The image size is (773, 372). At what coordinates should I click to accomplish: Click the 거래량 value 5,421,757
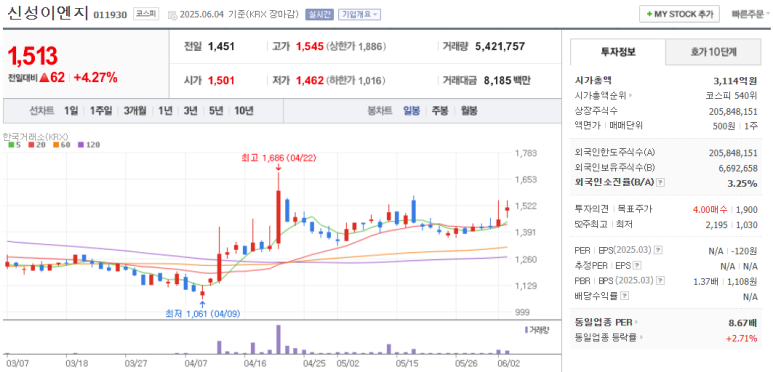click(x=500, y=47)
